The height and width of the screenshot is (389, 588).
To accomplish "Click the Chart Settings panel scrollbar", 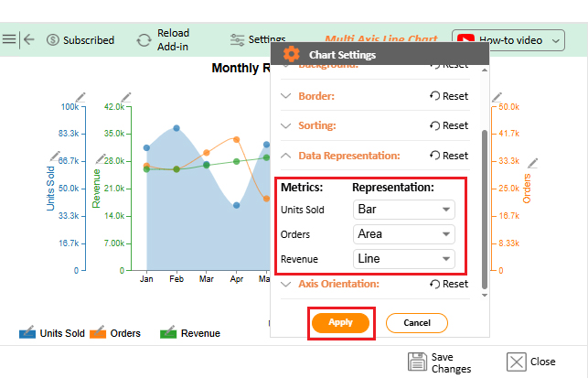I will [484, 201].
